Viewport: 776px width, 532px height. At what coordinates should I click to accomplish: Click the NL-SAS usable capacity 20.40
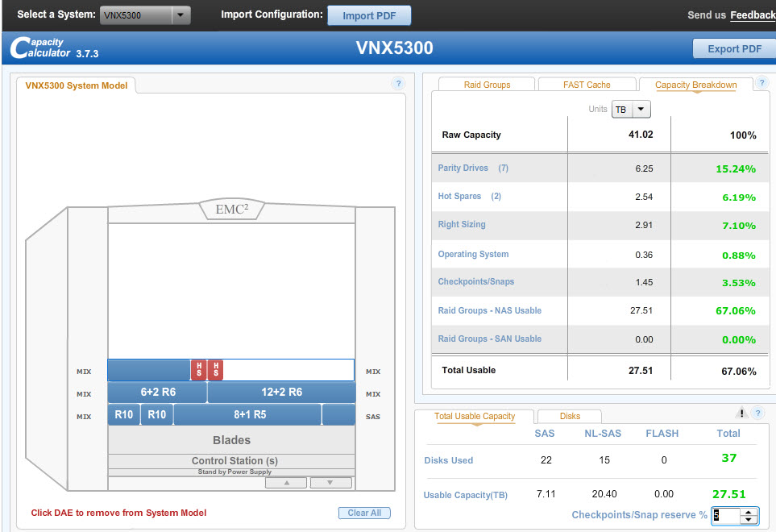coord(604,494)
